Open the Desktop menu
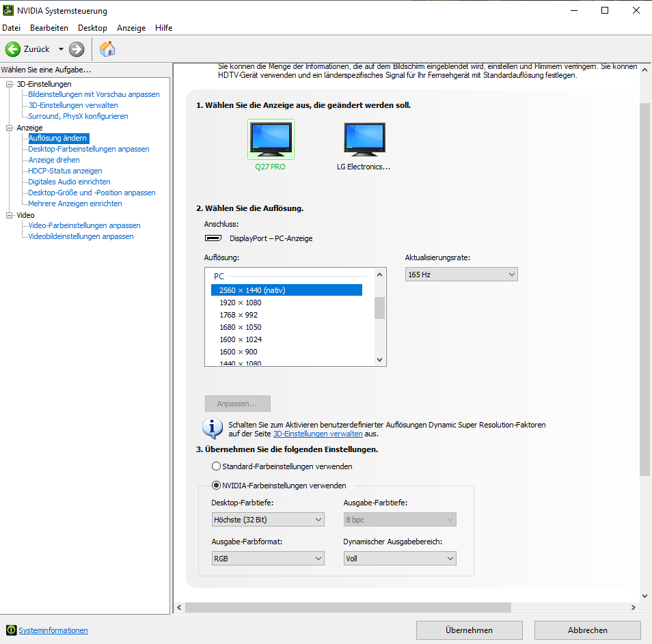The image size is (652, 644). pyautogui.click(x=92, y=28)
